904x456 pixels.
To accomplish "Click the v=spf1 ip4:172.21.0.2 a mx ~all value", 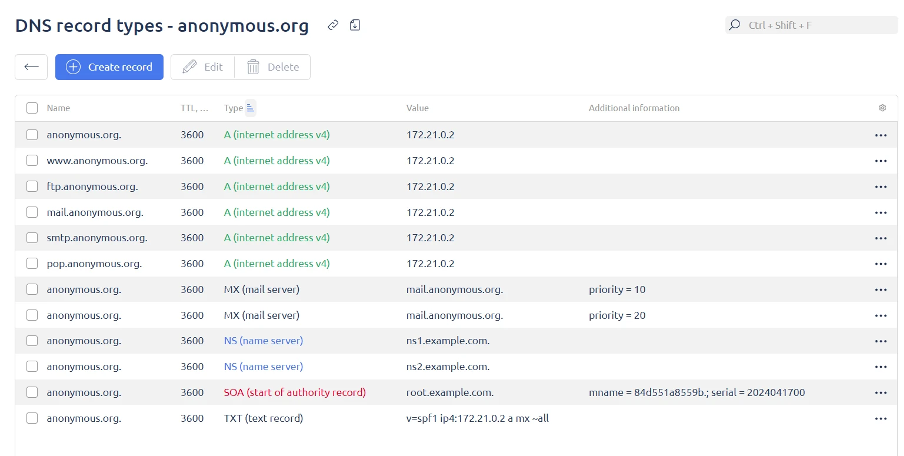I will [477, 419].
